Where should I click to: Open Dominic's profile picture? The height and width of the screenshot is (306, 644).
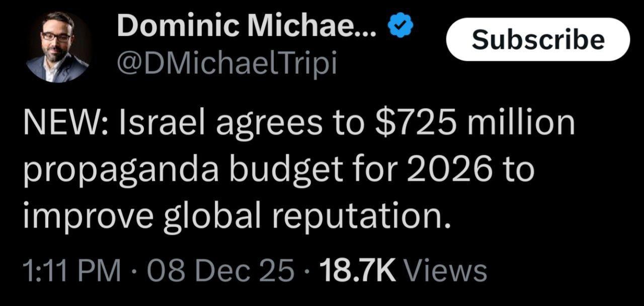click(x=58, y=47)
